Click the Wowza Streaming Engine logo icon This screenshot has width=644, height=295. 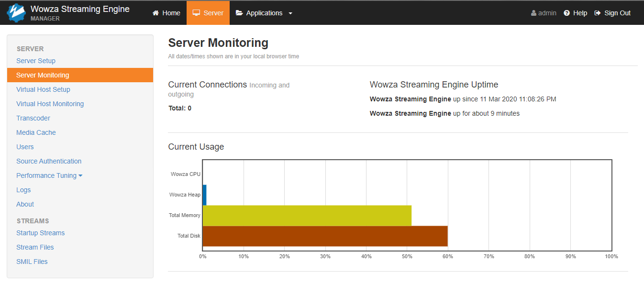[x=16, y=13]
